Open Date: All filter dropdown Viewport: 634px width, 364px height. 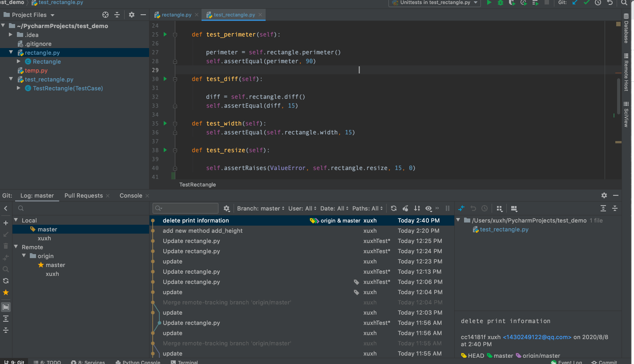334,208
